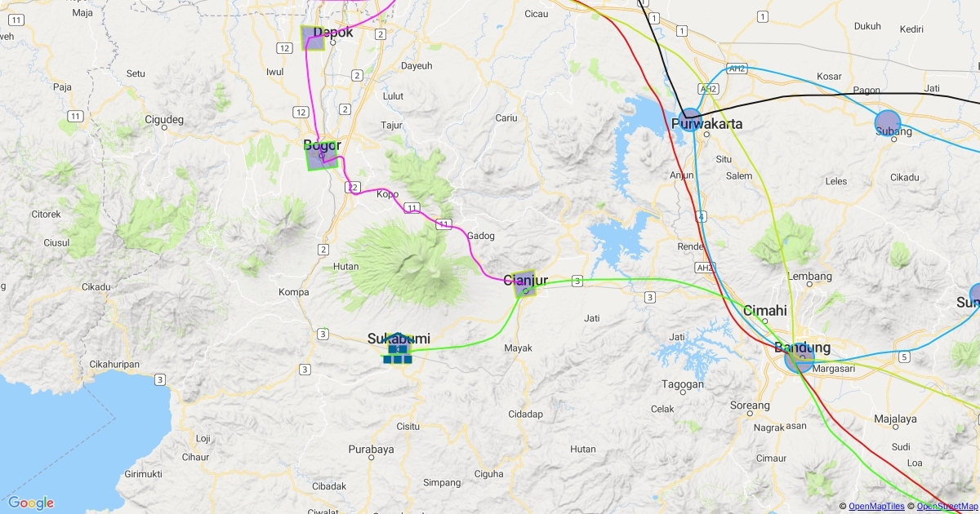Click the route 11 shield near Kopo
The width and height of the screenshot is (980, 514).
coord(412,207)
